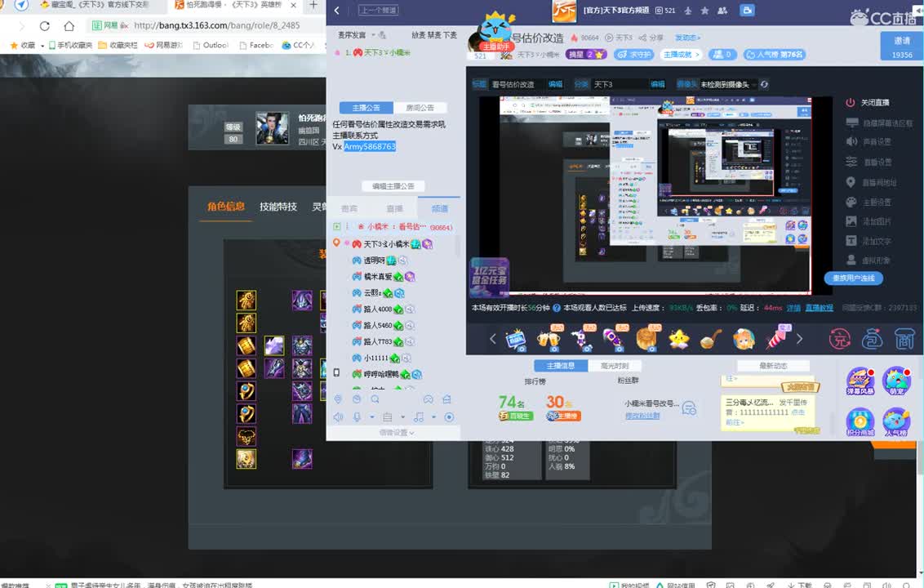Image resolution: width=924 pixels, height=588 pixels.
Task: Select the rocket gift
Action: [x=614, y=339]
